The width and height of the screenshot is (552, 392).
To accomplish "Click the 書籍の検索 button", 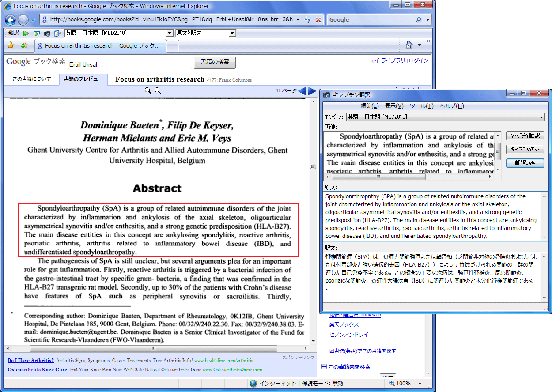I will [215, 62].
